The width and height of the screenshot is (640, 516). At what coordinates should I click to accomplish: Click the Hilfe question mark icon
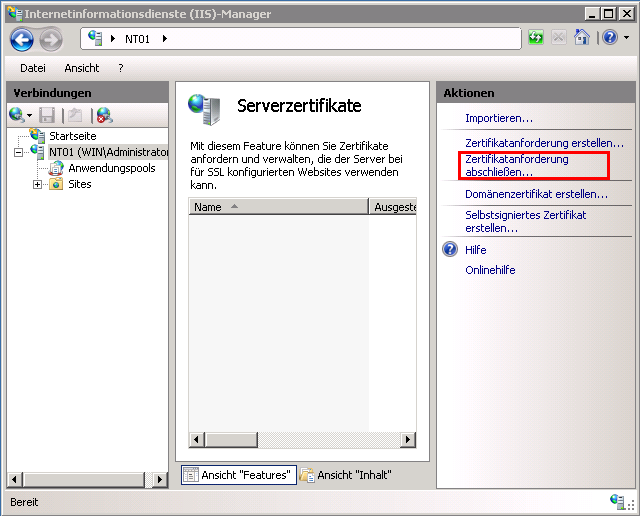(450, 250)
